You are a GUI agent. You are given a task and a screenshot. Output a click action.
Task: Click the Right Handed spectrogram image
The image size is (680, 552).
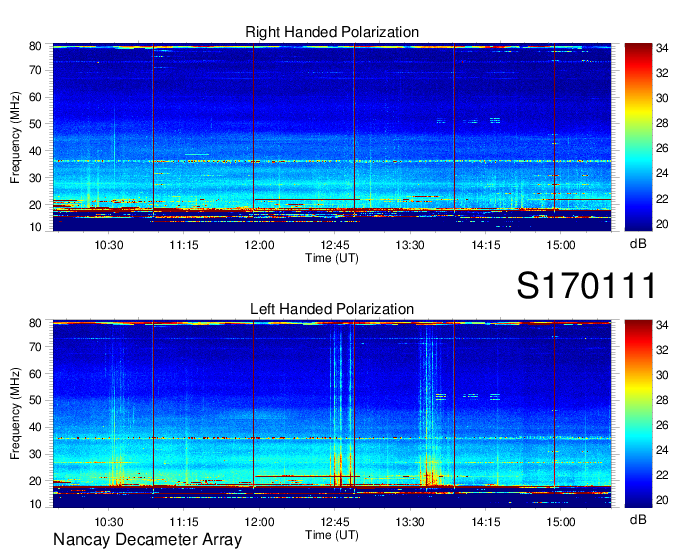click(x=332, y=137)
